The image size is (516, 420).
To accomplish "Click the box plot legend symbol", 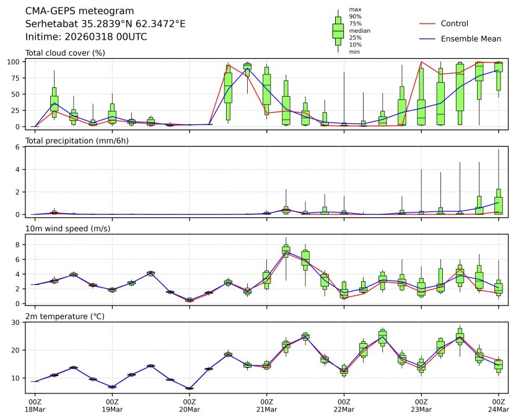I will click(338, 31).
